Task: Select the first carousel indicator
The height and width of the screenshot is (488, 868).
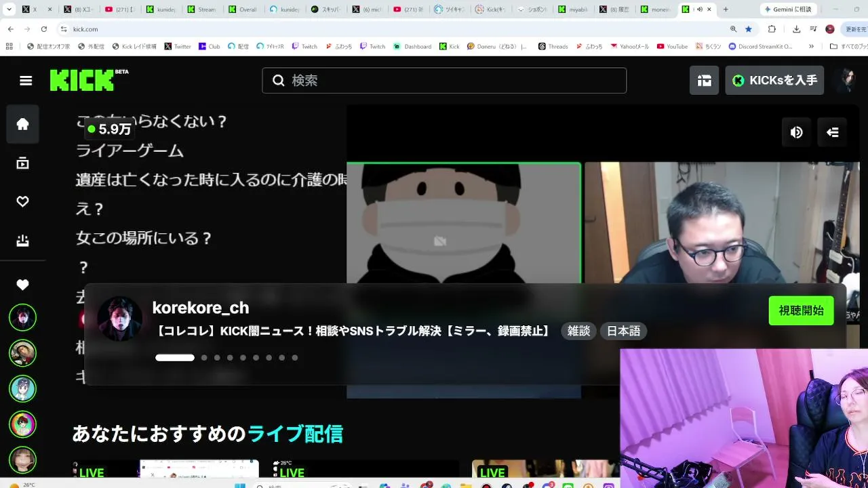Action: pos(175,358)
